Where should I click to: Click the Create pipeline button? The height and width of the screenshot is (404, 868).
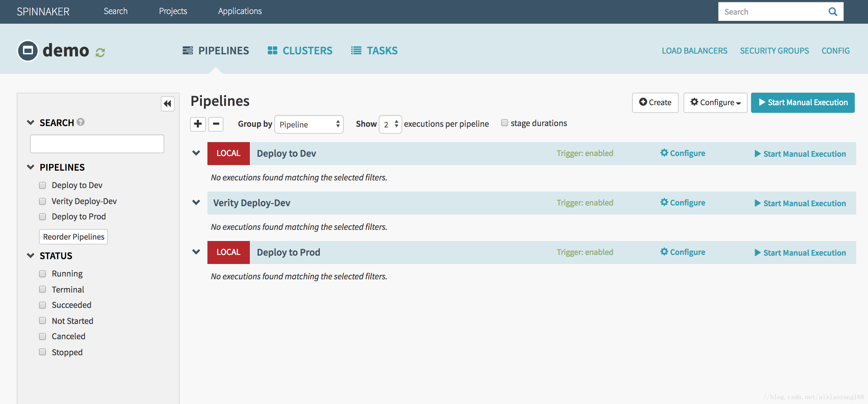pos(655,102)
